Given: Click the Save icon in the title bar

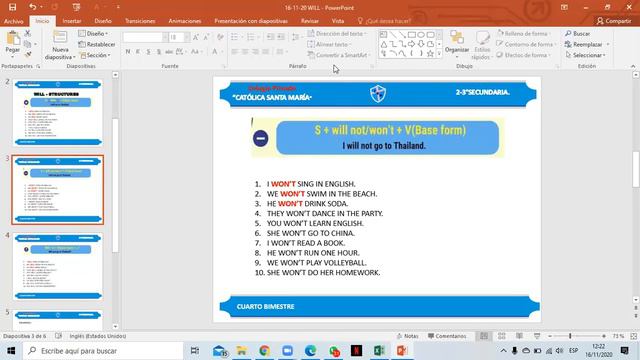Looking at the screenshot, I should (x=12, y=7).
